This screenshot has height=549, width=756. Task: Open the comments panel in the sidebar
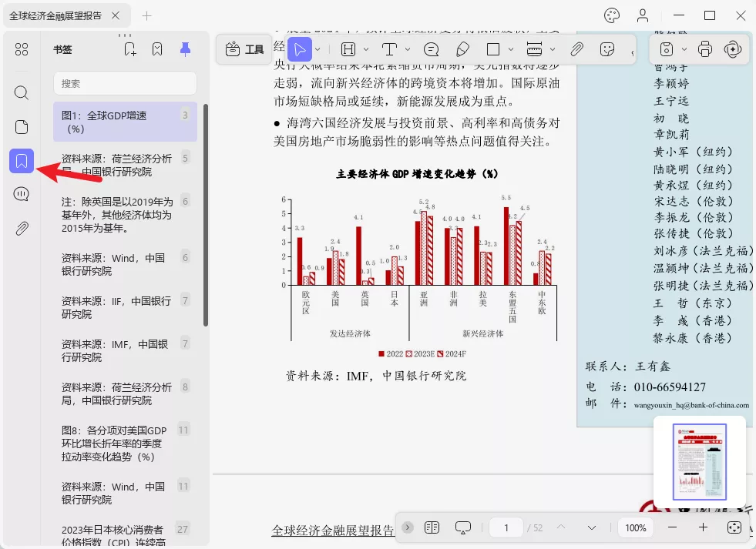[21, 194]
